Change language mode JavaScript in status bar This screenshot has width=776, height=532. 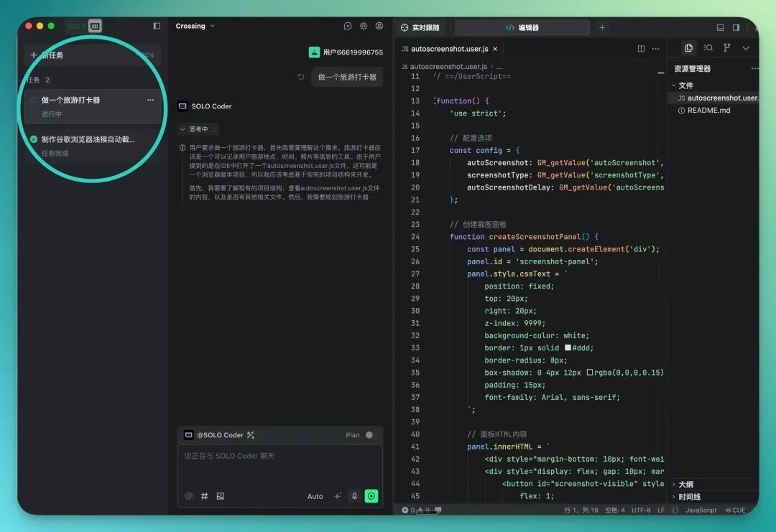click(701, 510)
